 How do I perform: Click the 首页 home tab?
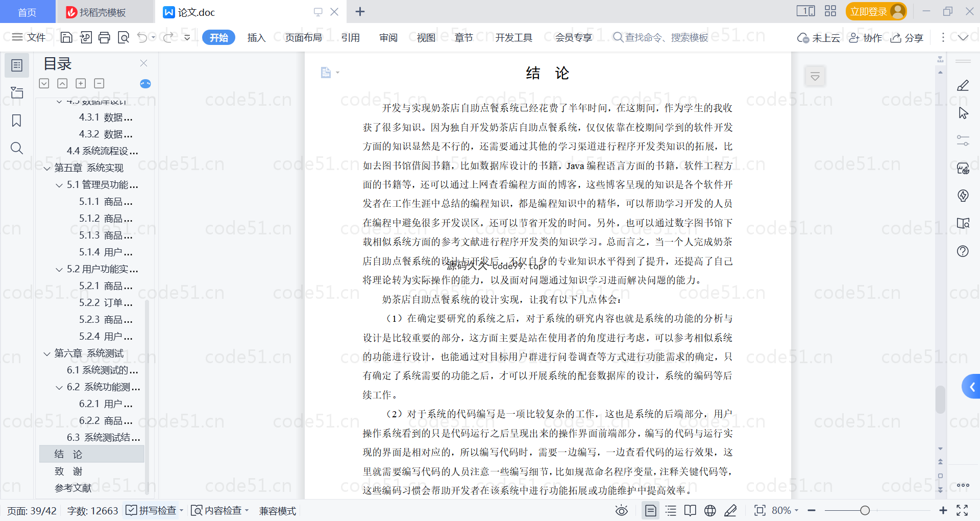(x=27, y=12)
